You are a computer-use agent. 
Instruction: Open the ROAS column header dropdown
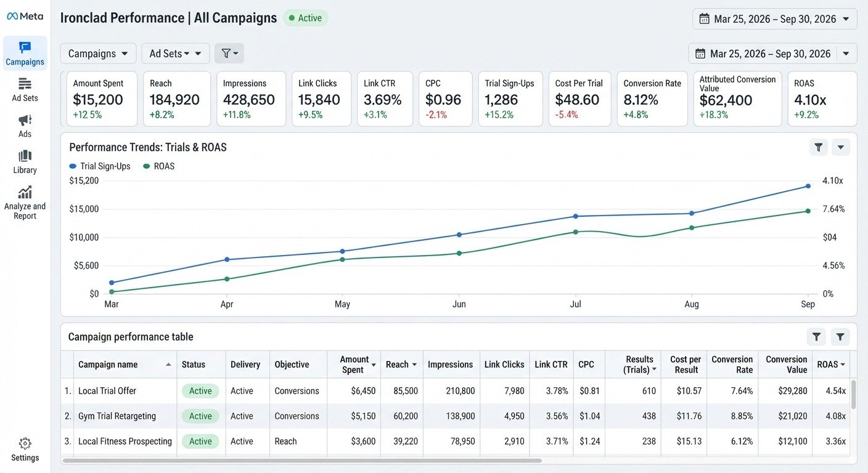coord(842,365)
